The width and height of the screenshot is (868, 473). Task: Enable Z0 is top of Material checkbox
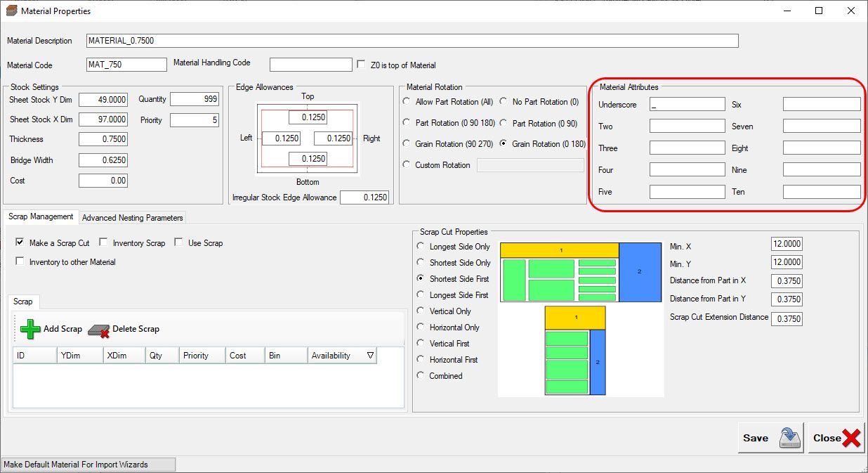362,65
